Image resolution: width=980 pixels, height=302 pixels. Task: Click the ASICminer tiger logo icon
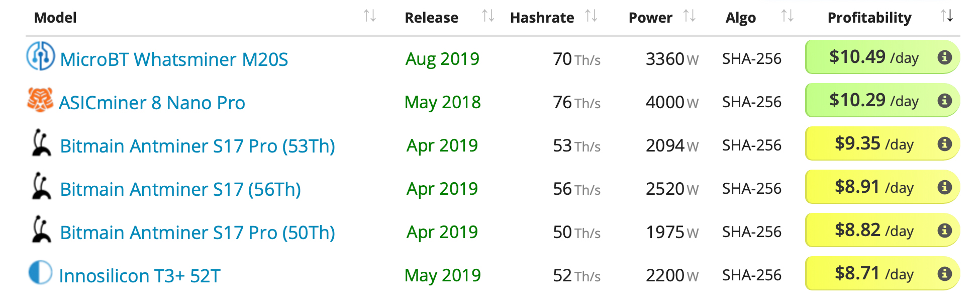click(x=40, y=100)
